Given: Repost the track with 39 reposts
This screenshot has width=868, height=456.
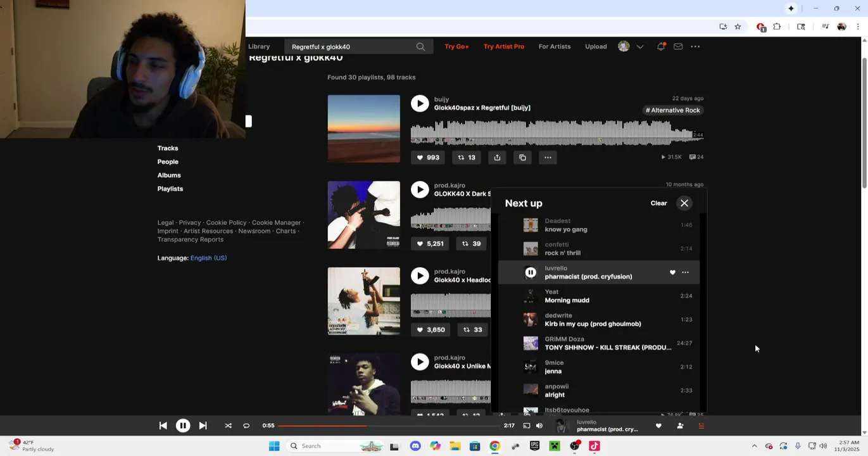Looking at the screenshot, I should [x=471, y=244].
